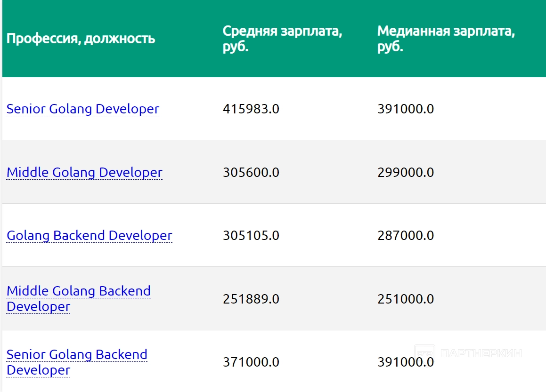Click the average salary cell 305105.0
Viewport: 546px width, 392px height.
[x=251, y=236]
